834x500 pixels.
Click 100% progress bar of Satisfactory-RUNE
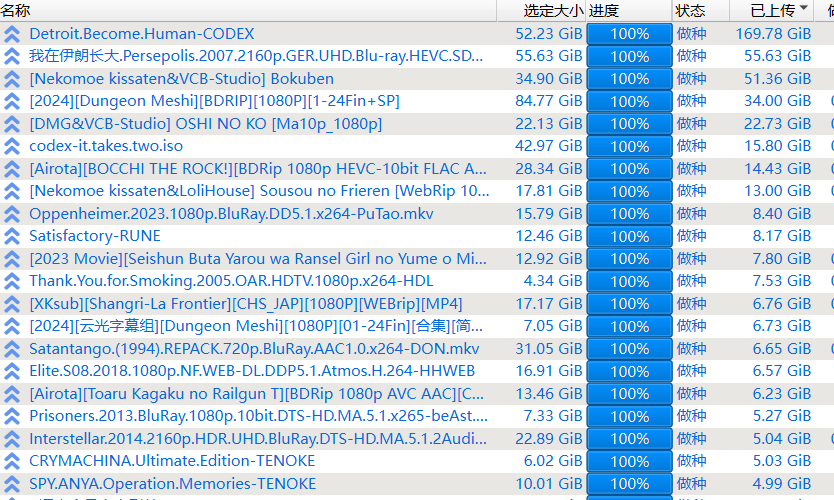(629, 236)
